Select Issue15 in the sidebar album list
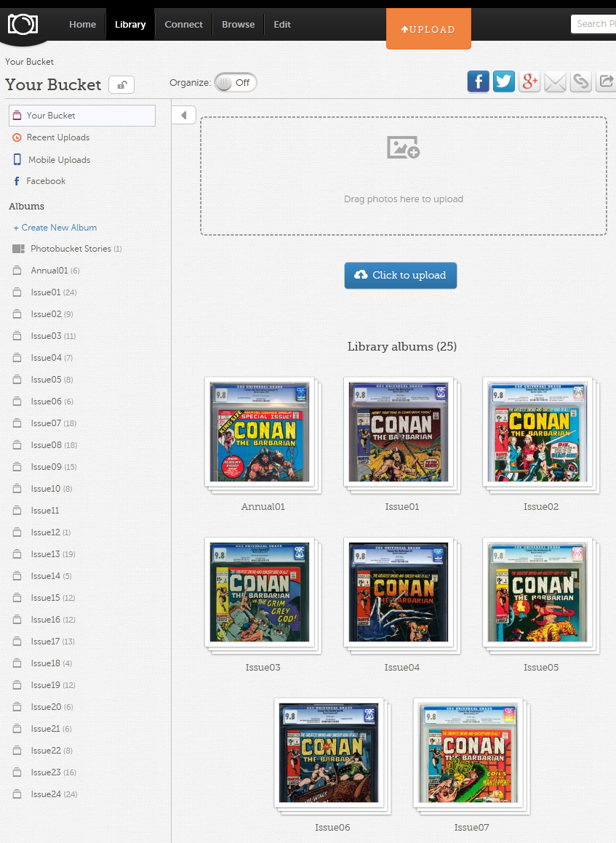The image size is (616, 843). (52, 598)
